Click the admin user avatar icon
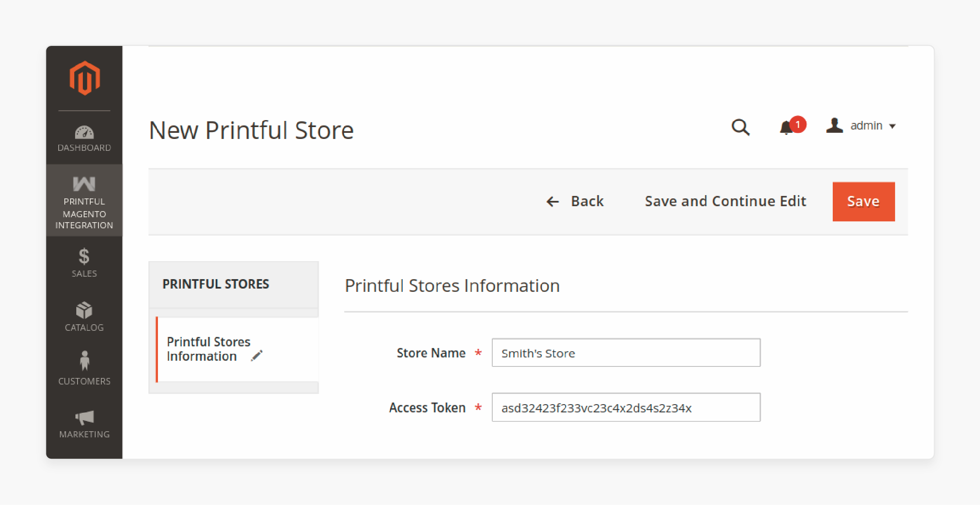The image size is (980, 505). pyautogui.click(x=834, y=125)
